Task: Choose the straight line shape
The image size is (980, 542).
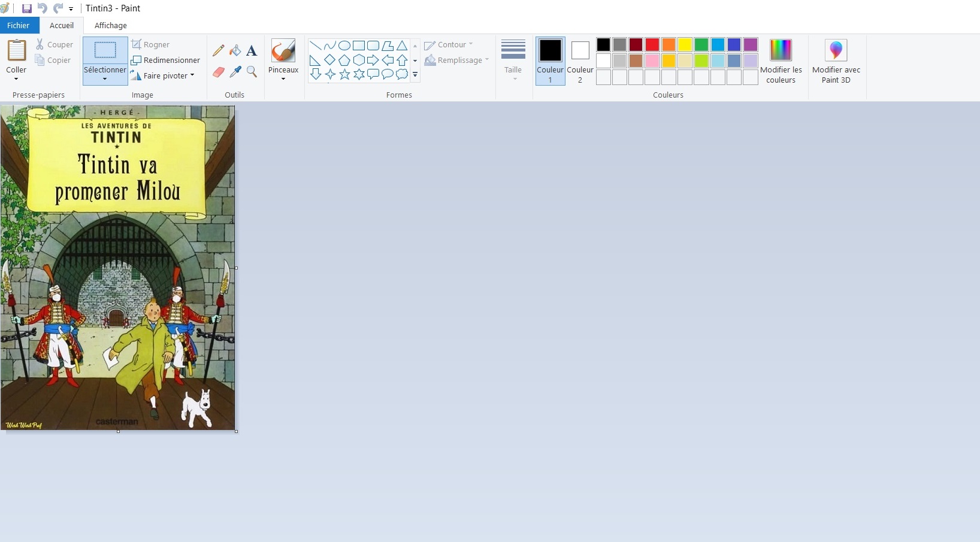Action: [316, 46]
